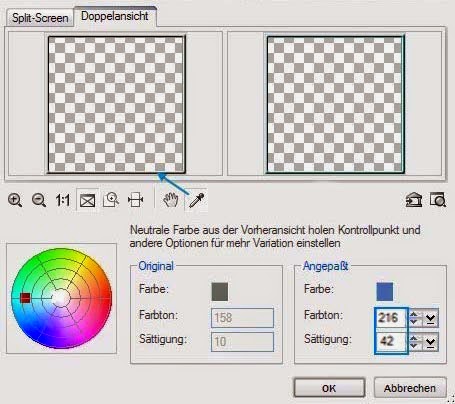Open the Sättigung dropdown arrow
Viewport: 455px width, 404px height.
430,342
